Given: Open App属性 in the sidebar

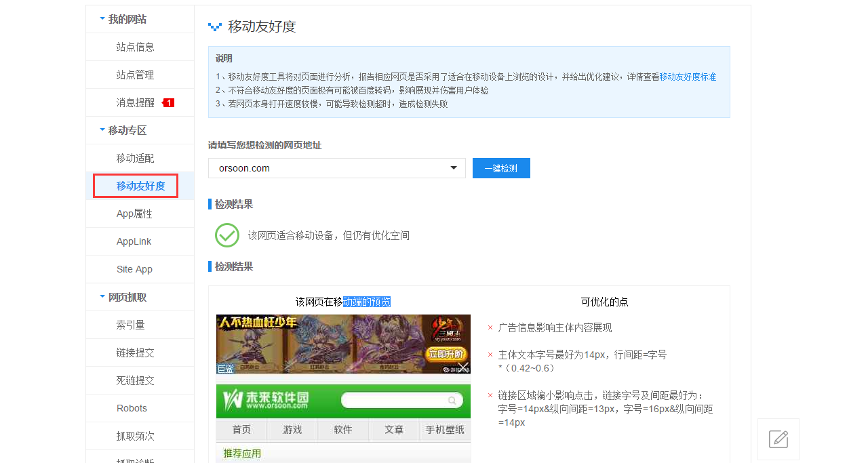Looking at the screenshot, I should point(134,214).
